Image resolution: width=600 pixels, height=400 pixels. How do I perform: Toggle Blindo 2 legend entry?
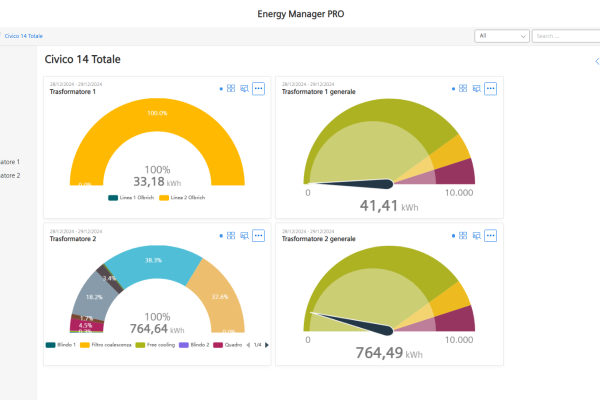pos(194,345)
